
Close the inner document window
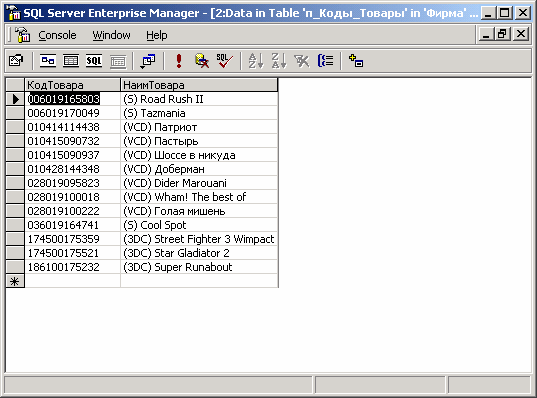521,34
